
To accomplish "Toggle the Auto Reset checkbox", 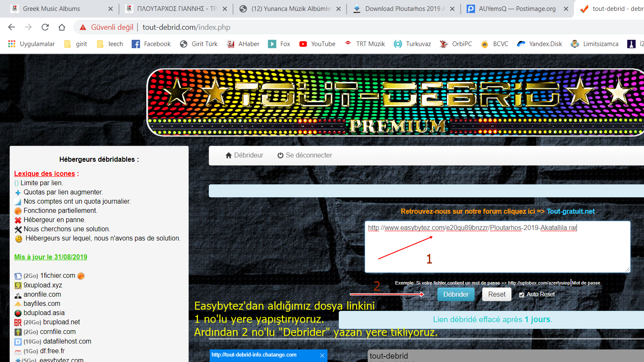I will [x=522, y=295].
